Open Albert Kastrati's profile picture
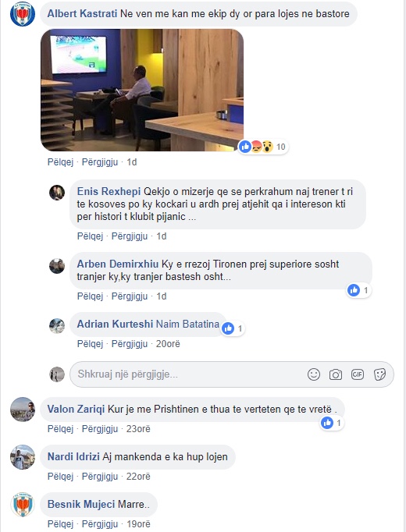406x532 pixels. (x=23, y=14)
